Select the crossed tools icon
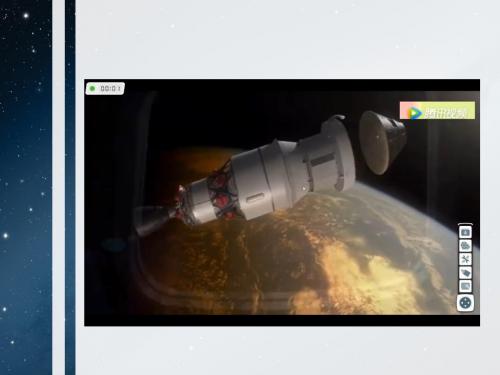500x375 pixels. pyautogui.click(x=465, y=259)
